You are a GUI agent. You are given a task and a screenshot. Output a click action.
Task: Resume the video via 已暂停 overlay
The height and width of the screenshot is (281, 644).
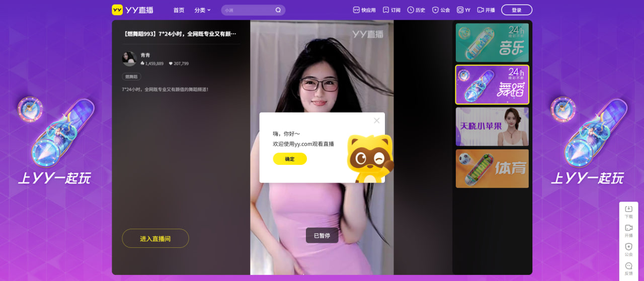pyautogui.click(x=322, y=235)
